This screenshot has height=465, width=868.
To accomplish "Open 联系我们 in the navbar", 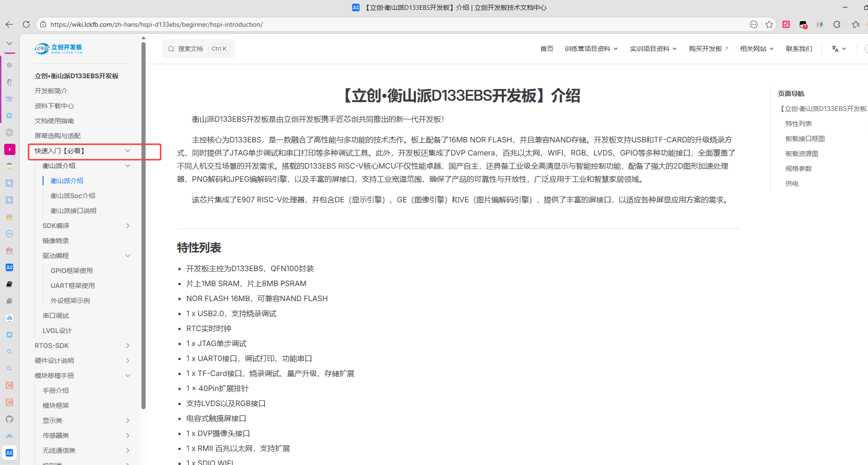I will (x=799, y=49).
